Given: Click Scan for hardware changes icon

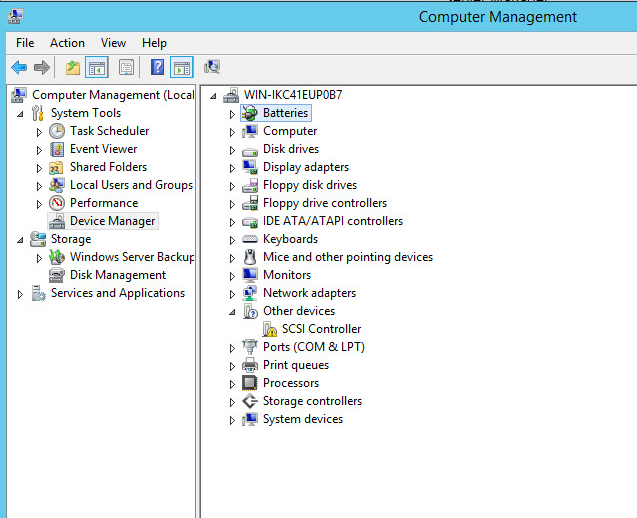Looking at the screenshot, I should [212, 67].
